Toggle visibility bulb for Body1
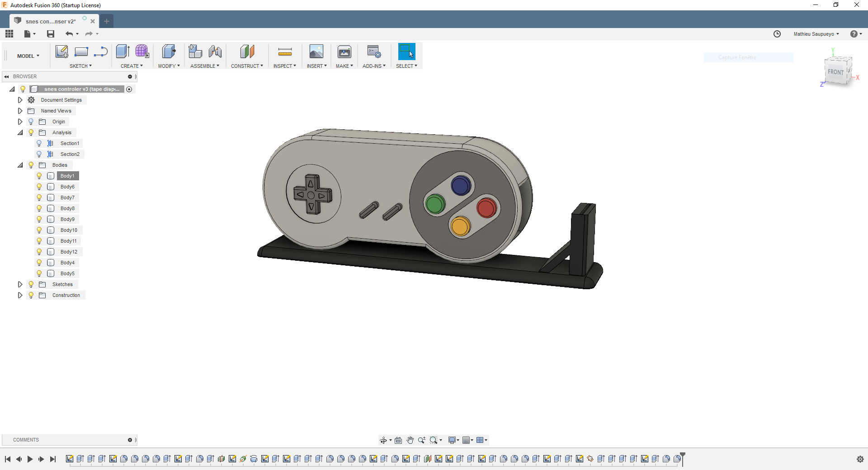 [x=39, y=176]
